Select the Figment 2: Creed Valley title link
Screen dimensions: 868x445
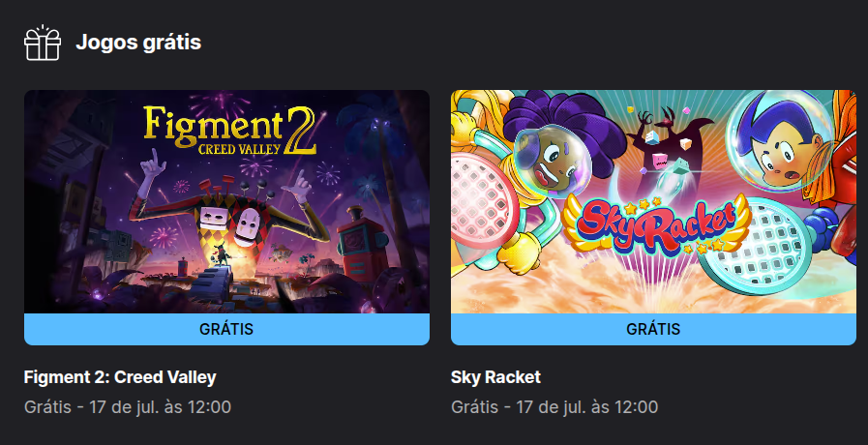click(120, 377)
